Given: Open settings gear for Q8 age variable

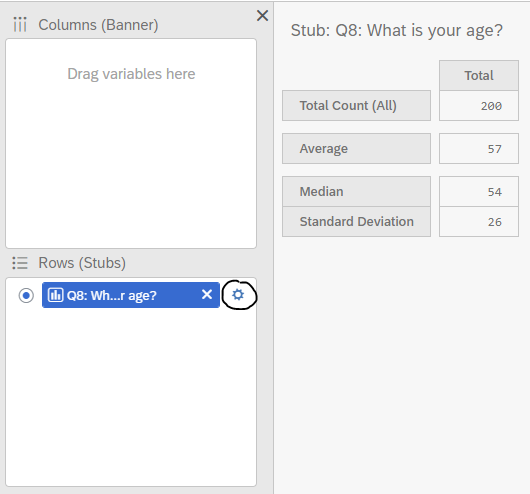Looking at the screenshot, I should tap(238, 295).
